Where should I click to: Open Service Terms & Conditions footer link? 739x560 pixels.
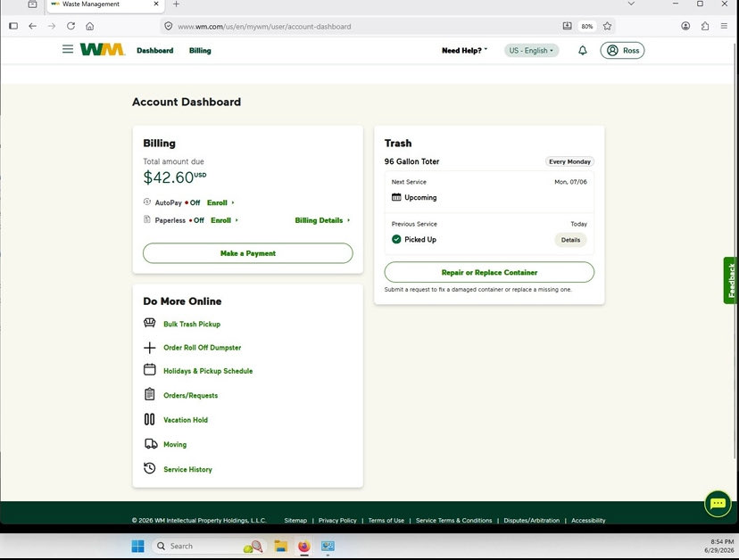click(454, 521)
